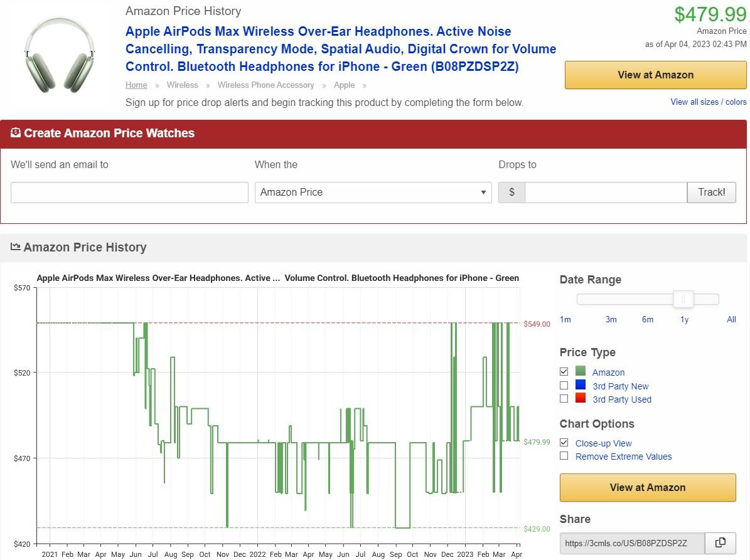
Task: Set date range to 1y
Action: coord(685,319)
